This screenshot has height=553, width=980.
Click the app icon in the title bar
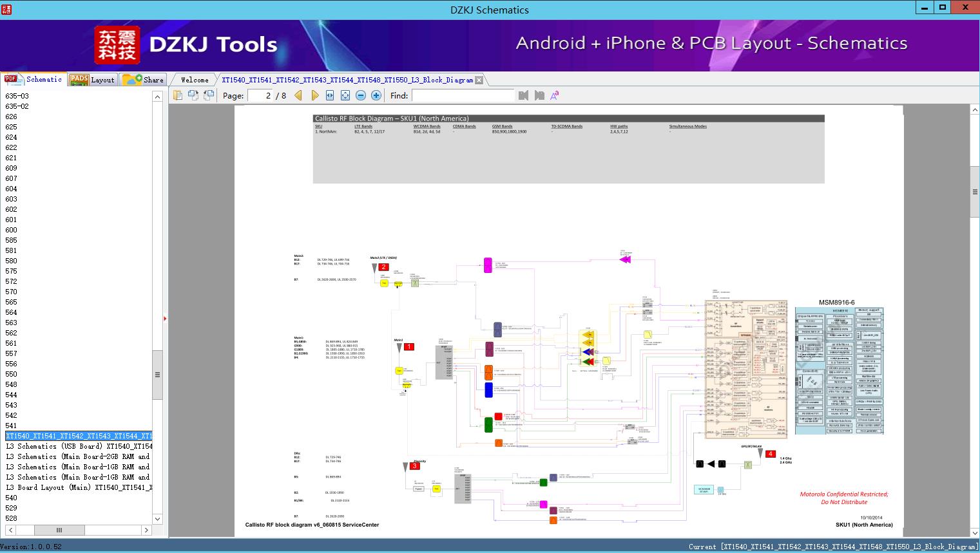pos(7,8)
